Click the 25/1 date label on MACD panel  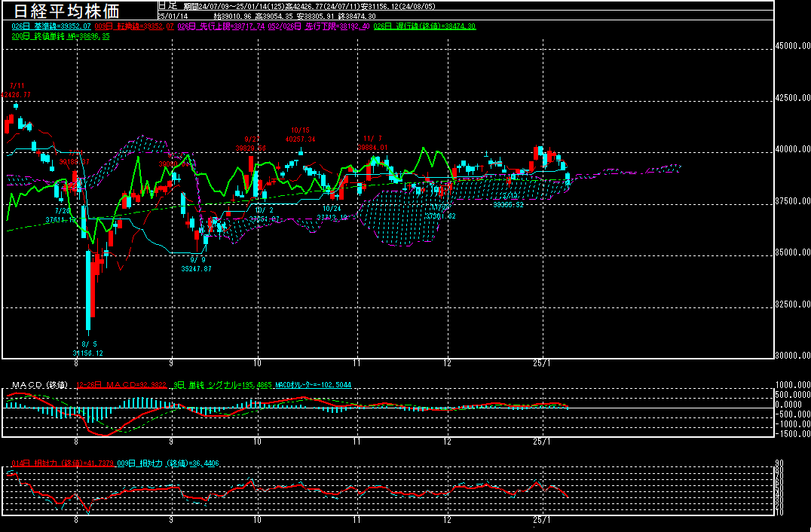pos(542,442)
